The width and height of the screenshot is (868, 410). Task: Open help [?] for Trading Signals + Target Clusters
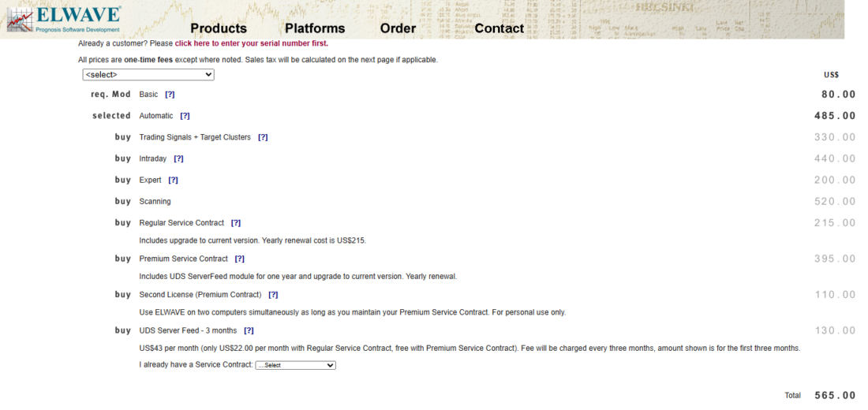pos(263,137)
